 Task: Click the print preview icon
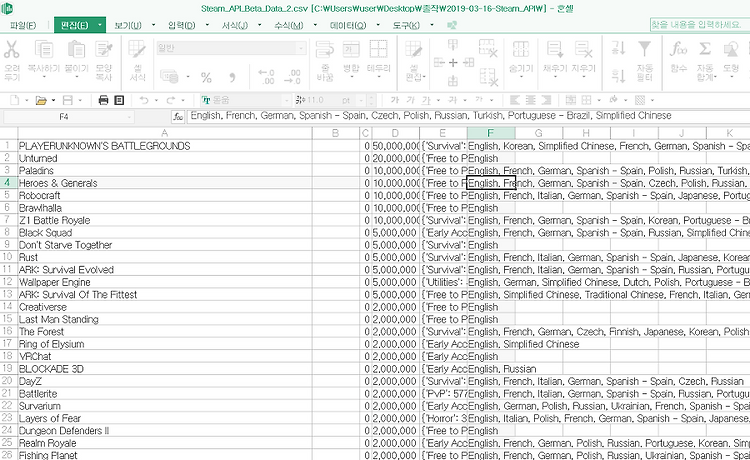(119, 100)
